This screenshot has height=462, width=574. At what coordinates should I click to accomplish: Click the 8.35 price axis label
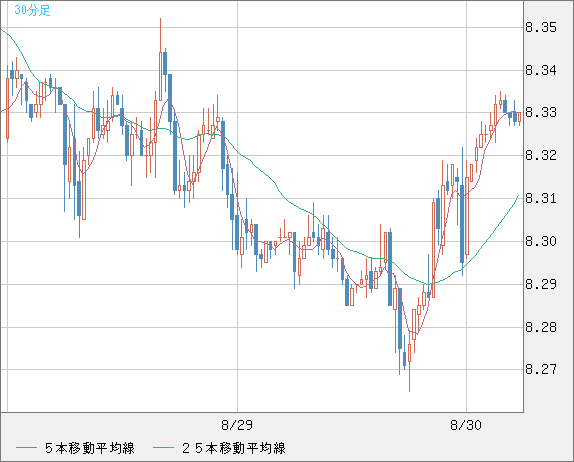[541, 27]
